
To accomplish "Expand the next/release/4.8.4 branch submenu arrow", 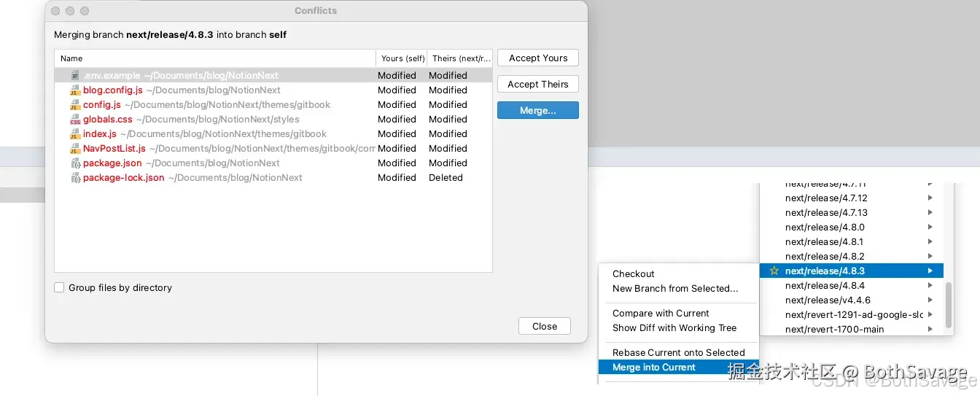I will (x=930, y=286).
